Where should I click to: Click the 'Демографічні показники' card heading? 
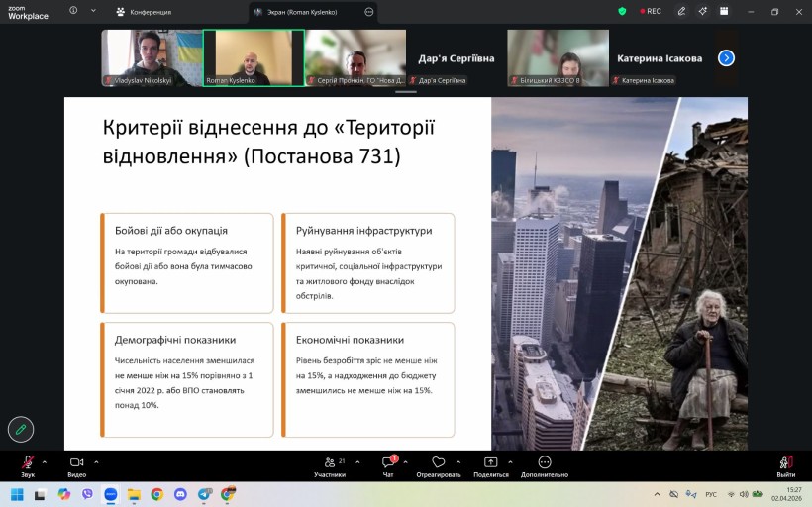175,340
